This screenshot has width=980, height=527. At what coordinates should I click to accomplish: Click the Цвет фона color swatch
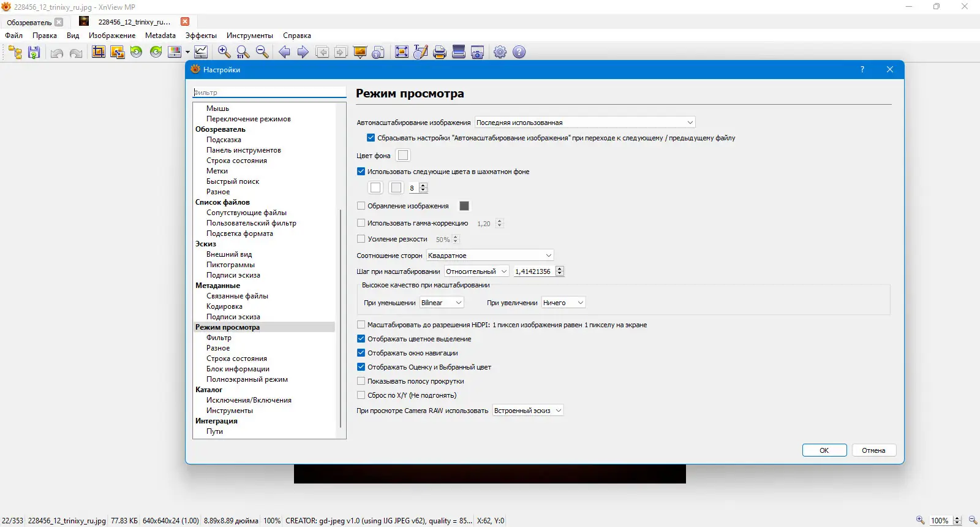click(403, 156)
